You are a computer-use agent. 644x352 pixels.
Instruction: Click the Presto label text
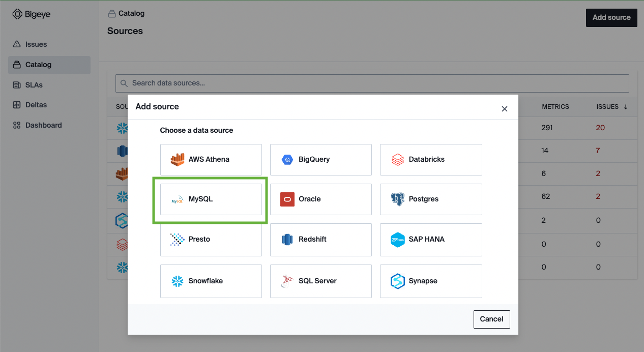pos(199,239)
